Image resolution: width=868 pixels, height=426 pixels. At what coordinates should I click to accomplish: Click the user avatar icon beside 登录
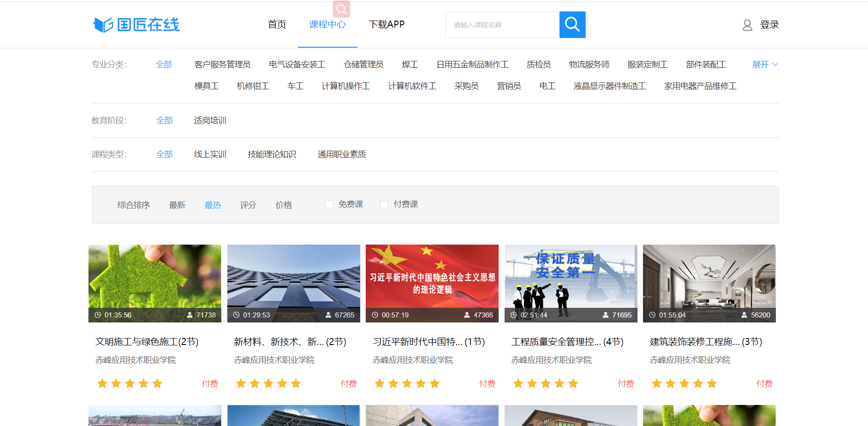(x=747, y=25)
